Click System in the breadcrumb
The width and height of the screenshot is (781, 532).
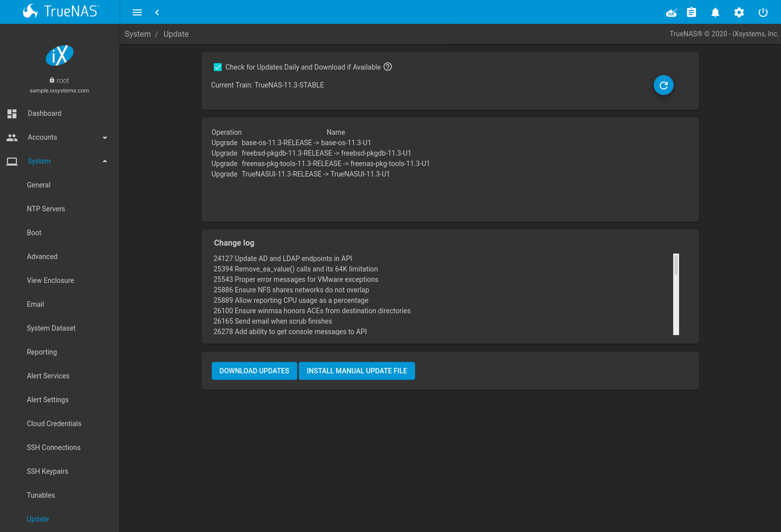point(138,34)
